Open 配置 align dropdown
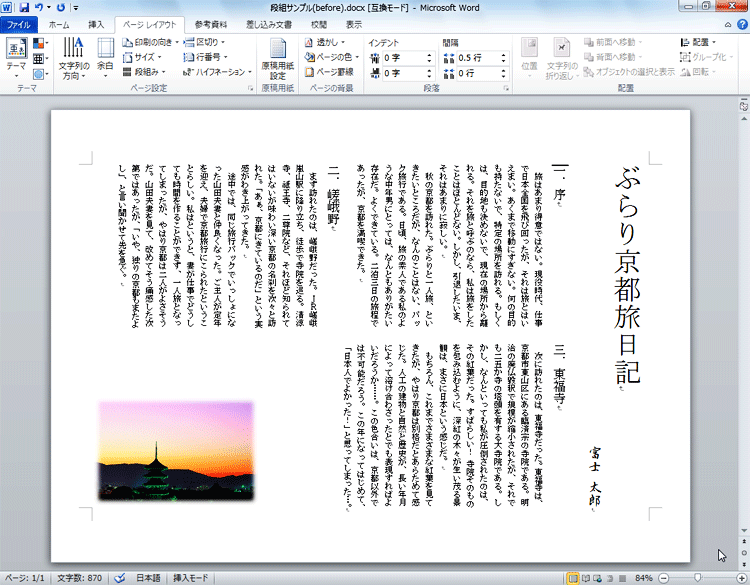Image resolution: width=750 pixels, height=585 pixels. tap(698, 43)
